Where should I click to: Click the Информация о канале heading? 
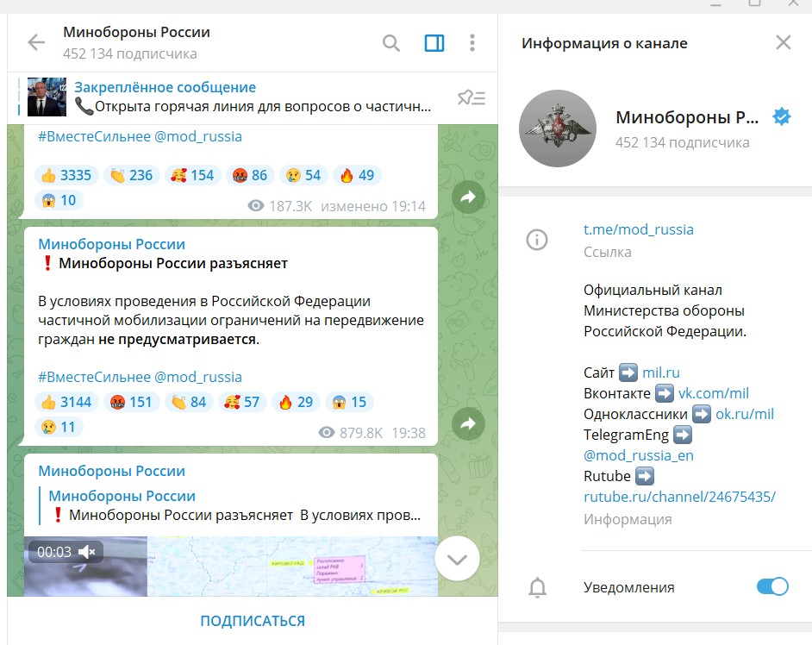[604, 43]
